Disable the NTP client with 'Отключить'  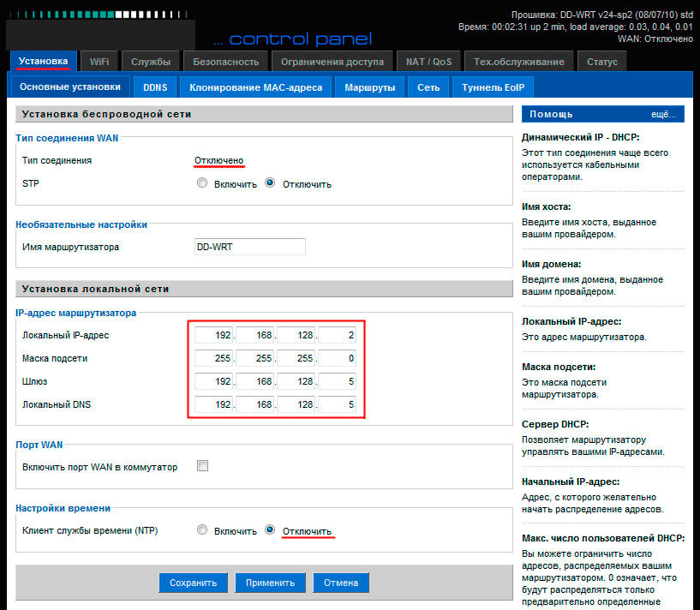point(270,530)
